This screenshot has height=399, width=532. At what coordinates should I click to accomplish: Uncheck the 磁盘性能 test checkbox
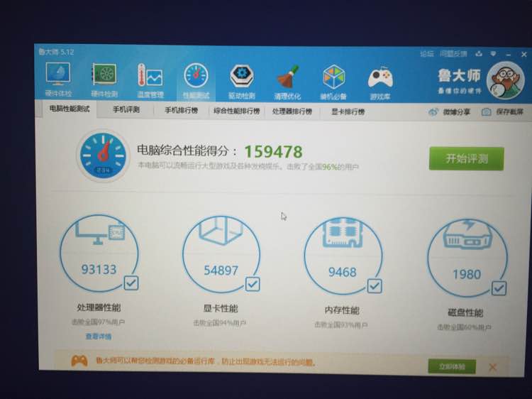tap(499, 288)
